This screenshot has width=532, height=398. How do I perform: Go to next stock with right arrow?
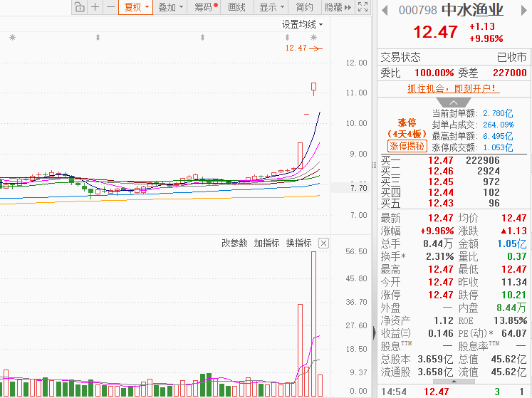[524, 10]
